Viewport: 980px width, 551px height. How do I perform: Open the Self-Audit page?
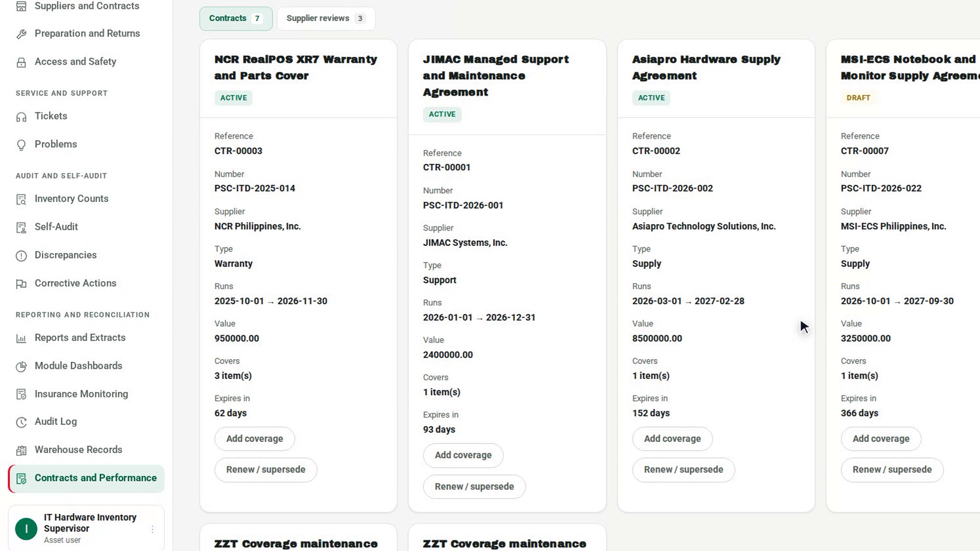(87, 227)
